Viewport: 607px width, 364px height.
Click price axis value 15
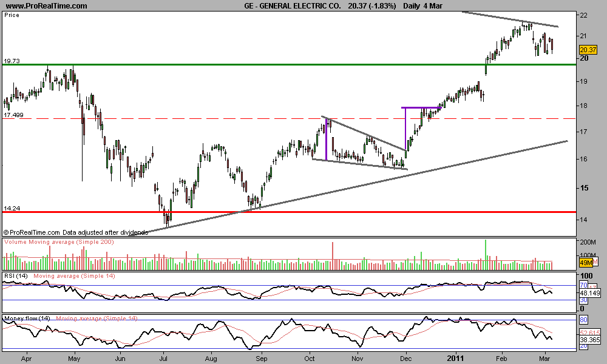click(584, 188)
